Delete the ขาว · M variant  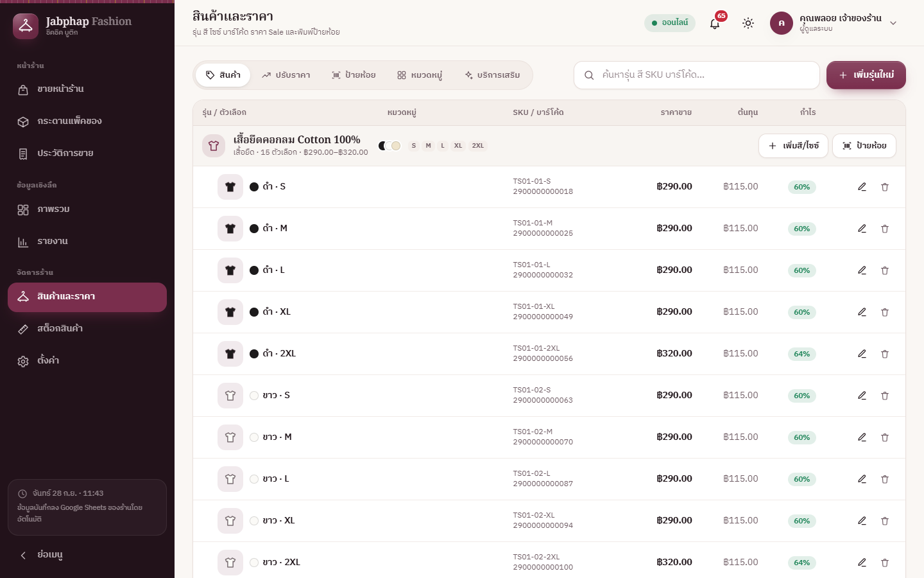[885, 437]
